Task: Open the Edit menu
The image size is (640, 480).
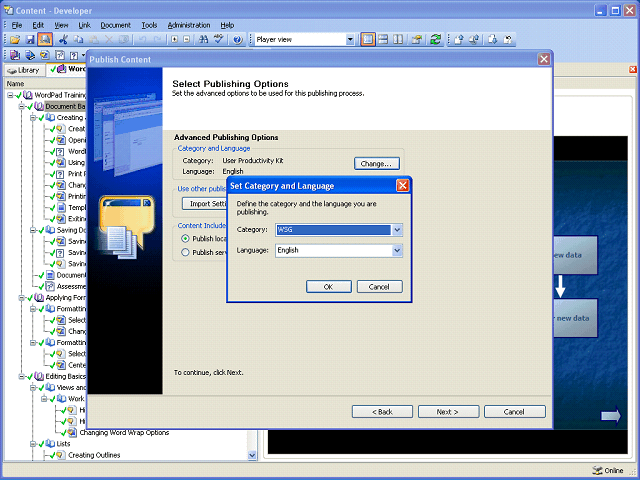Action: (x=38, y=25)
